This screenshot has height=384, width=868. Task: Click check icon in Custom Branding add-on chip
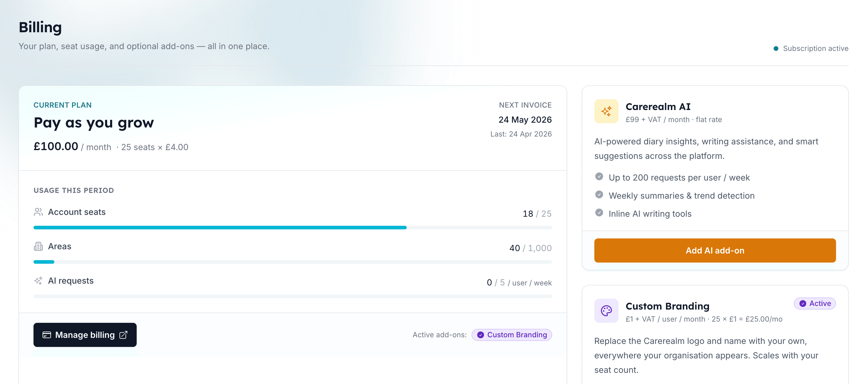tap(481, 335)
